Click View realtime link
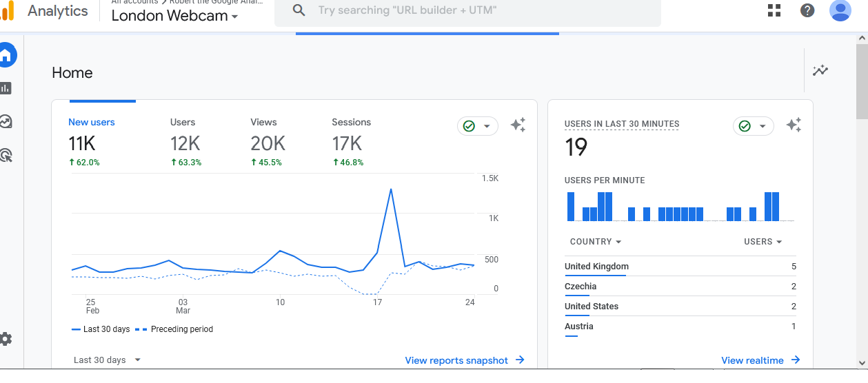This screenshot has height=383, width=868. click(x=752, y=360)
